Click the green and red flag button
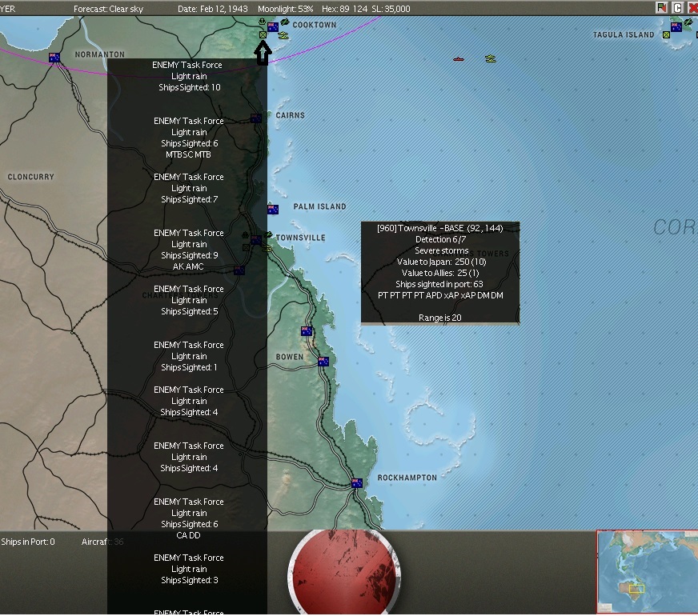Image resolution: width=698 pixels, height=616 pixels. [661, 8]
